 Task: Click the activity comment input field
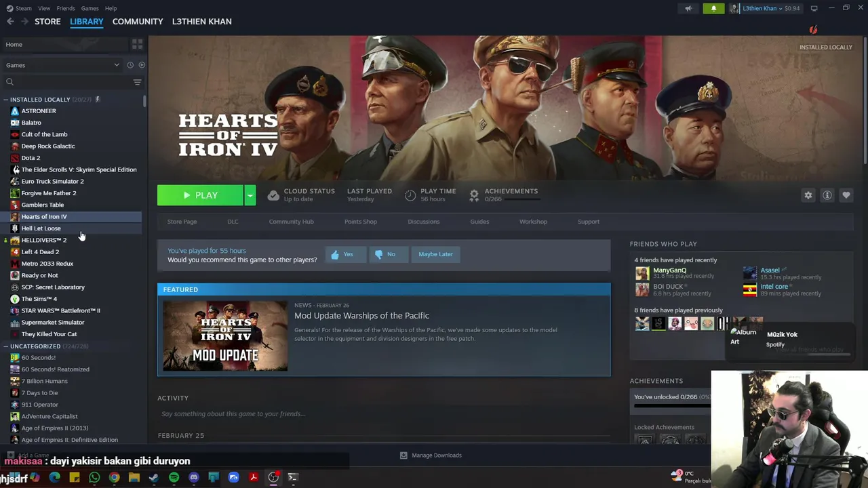383,413
